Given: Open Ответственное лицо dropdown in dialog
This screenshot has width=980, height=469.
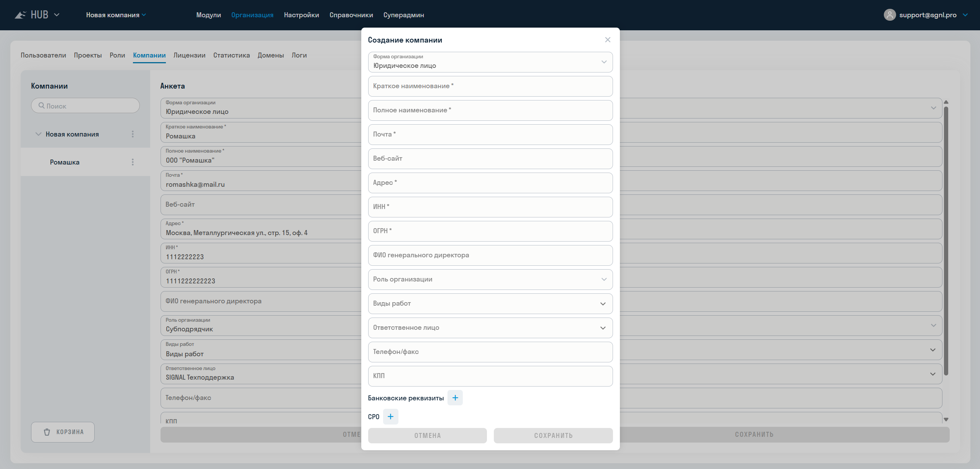Looking at the screenshot, I should pos(490,328).
